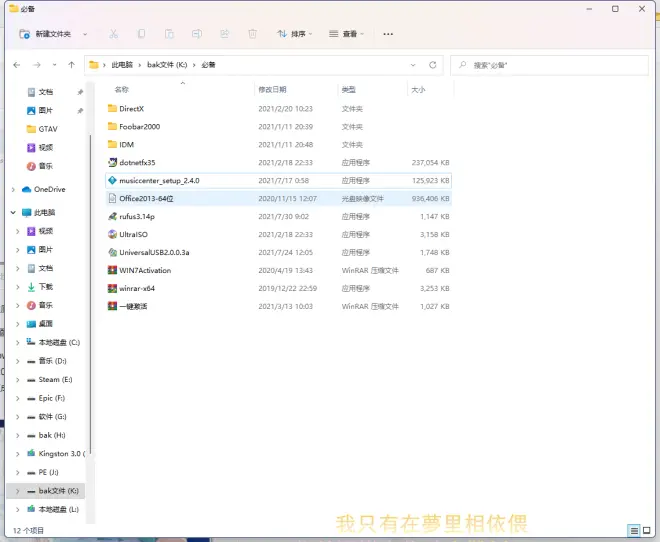
Task: Sort by 名称 column header
Action: click(122, 90)
